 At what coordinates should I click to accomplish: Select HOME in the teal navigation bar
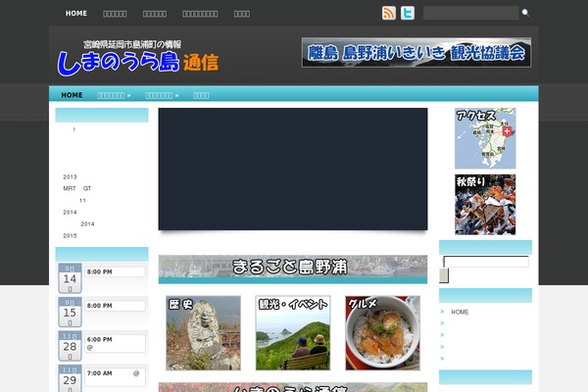(x=72, y=95)
